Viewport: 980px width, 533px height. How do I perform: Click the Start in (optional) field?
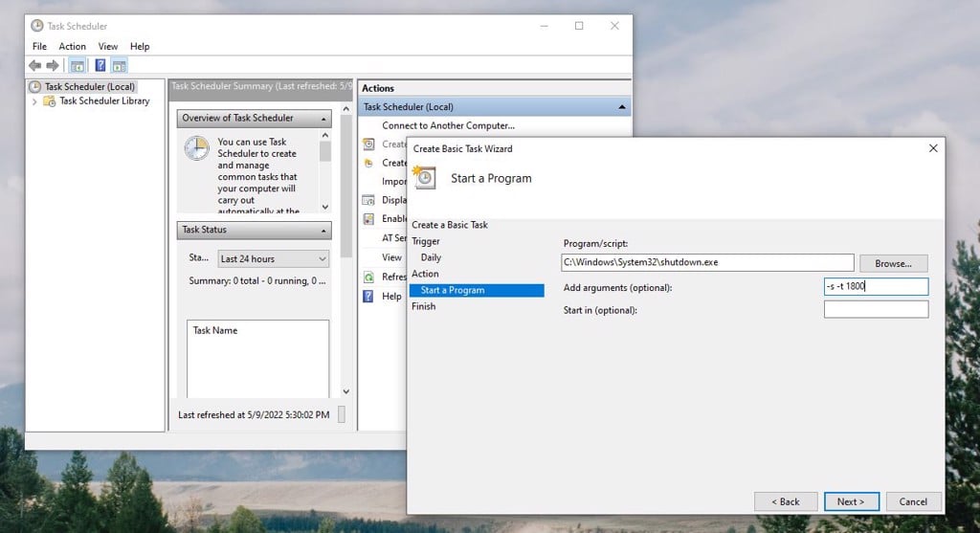(877, 309)
